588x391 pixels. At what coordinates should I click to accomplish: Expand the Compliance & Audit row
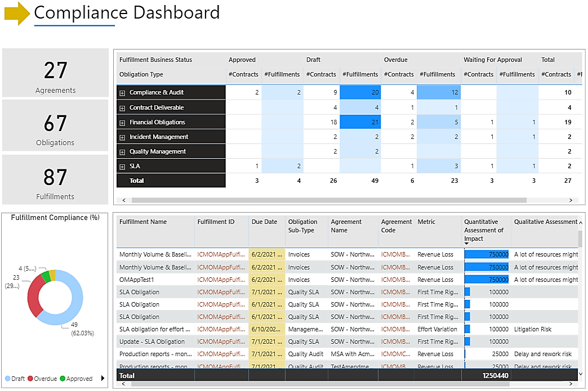(x=122, y=93)
